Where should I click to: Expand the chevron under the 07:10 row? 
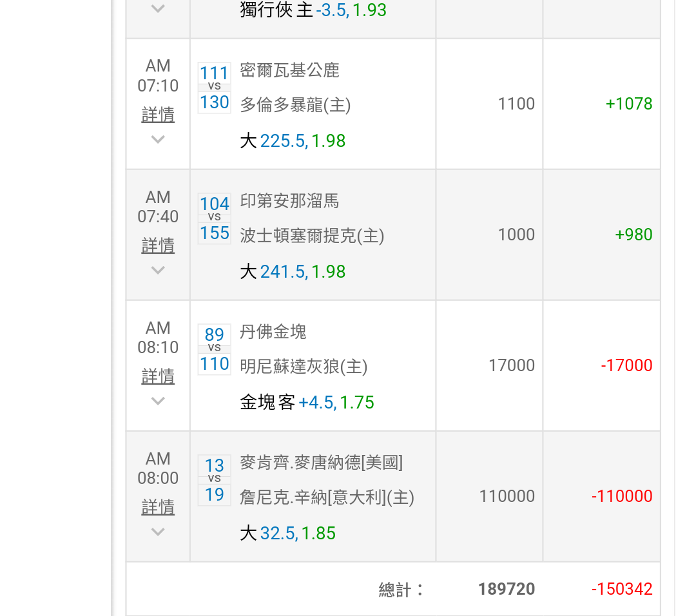158,139
